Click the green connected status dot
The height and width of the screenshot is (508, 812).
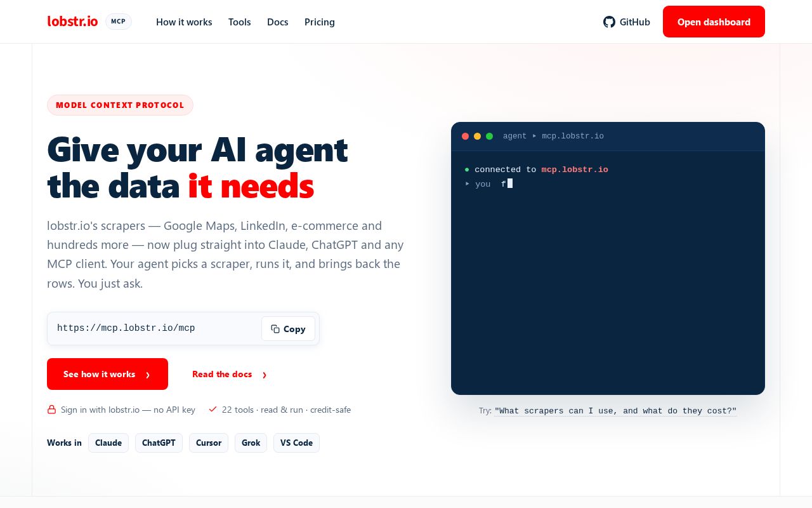point(467,170)
